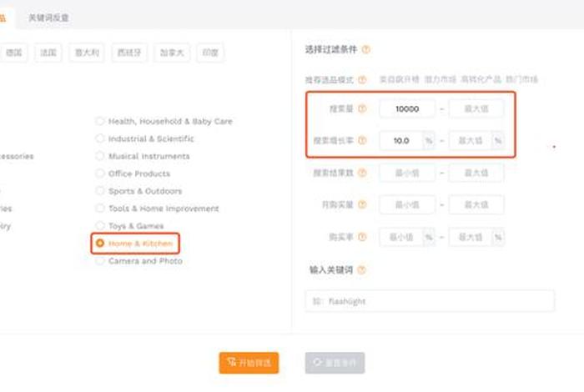Switch to the 关键词反查 tab
Screen dimensions: 584x392
(48, 17)
